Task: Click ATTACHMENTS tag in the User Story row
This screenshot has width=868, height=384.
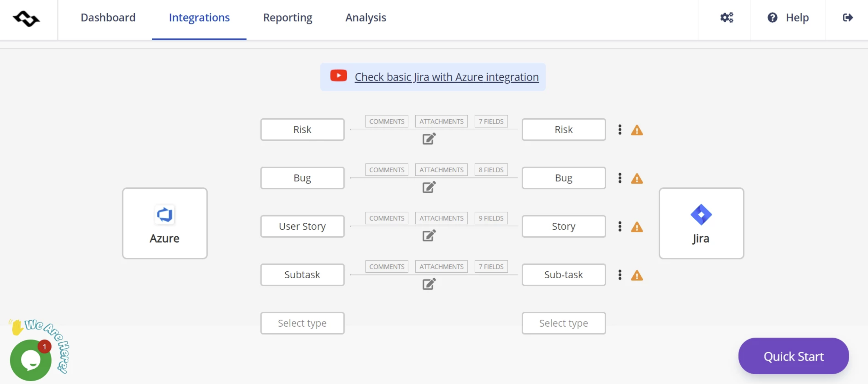Action: (442, 218)
